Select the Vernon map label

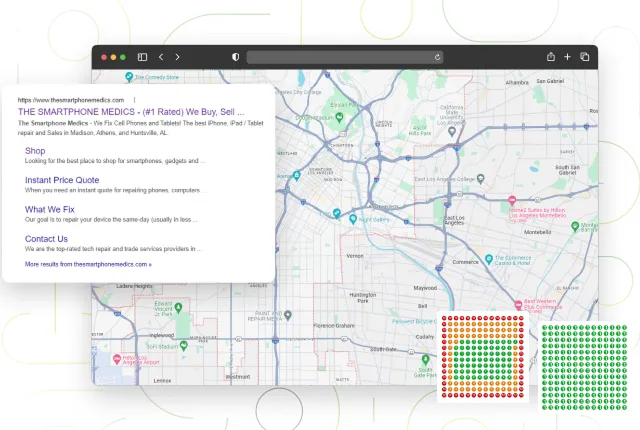pos(355,256)
